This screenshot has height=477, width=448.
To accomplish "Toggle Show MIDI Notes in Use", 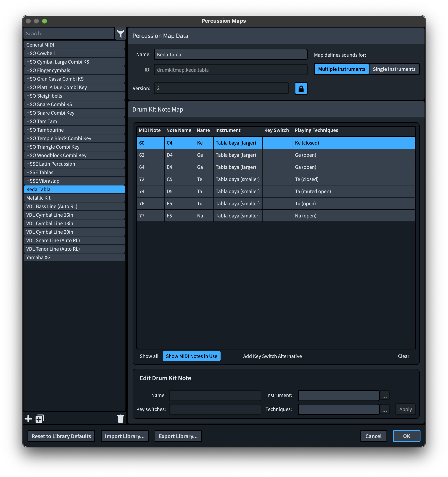I will tap(191, 356).
